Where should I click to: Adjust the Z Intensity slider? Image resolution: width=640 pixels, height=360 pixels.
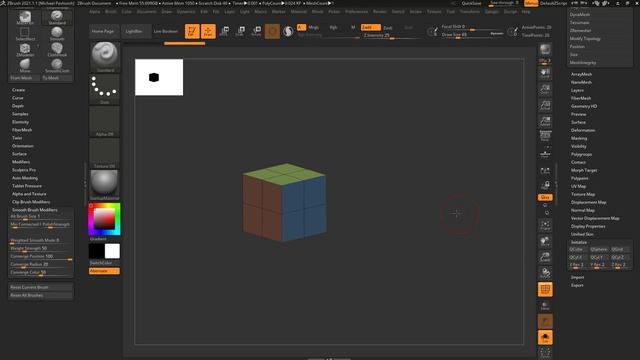tap(392, 36)
